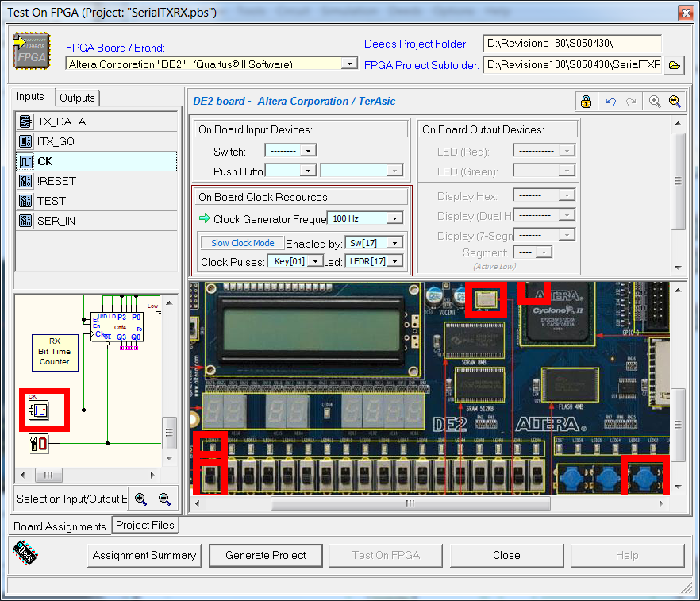Screen dimensions: 700x601
Task: Open the second Push Button dropdown
Action: point(394,171)
